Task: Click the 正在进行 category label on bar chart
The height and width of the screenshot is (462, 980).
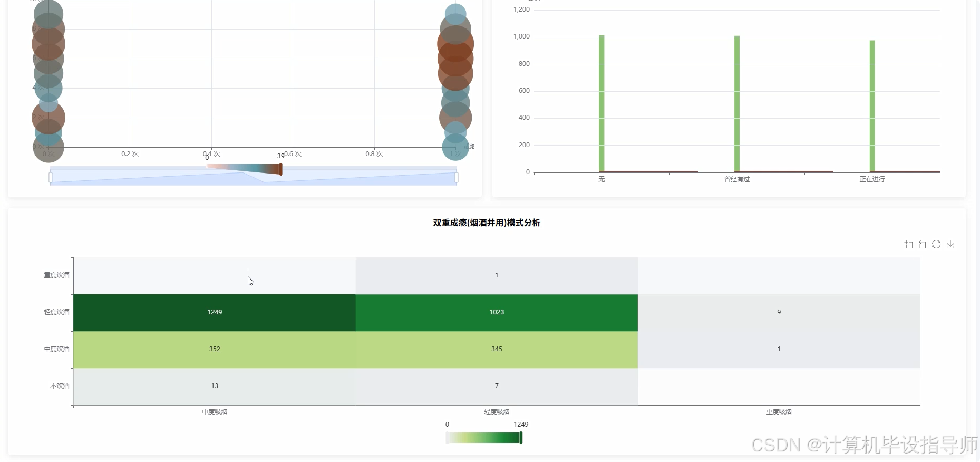Action: click(x=872, y=179)
